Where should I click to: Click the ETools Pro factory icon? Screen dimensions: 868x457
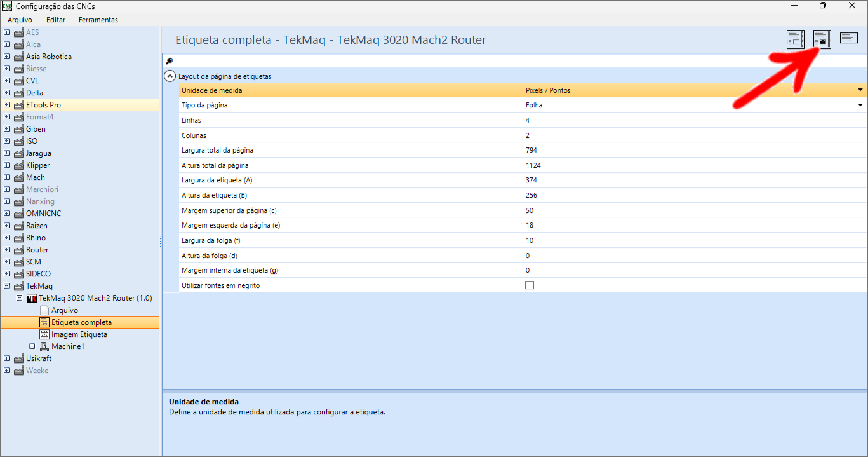coord(18,105)
